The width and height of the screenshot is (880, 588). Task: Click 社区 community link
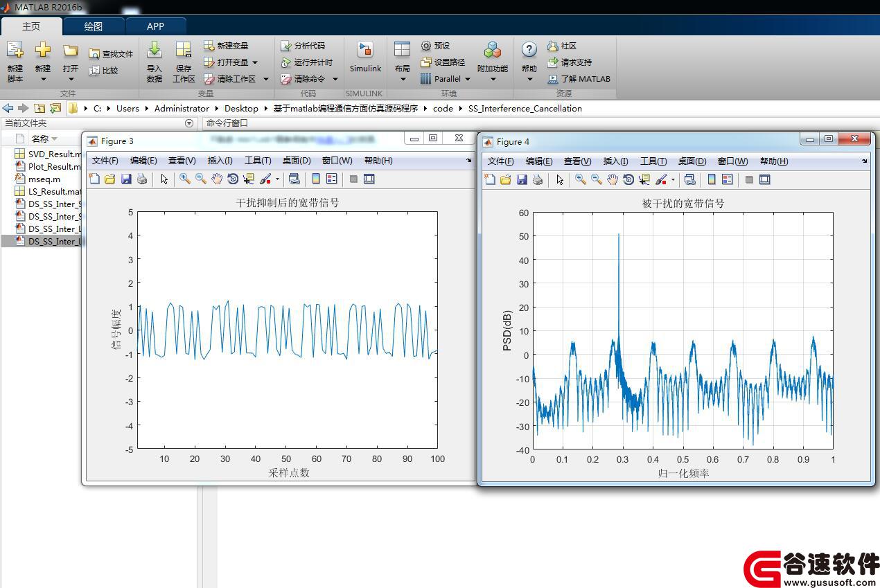(x=562, y=46)
